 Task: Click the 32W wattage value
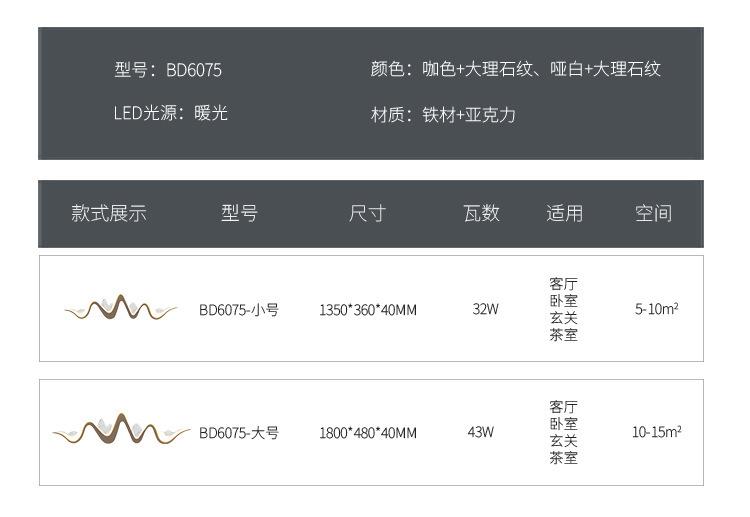485,309
